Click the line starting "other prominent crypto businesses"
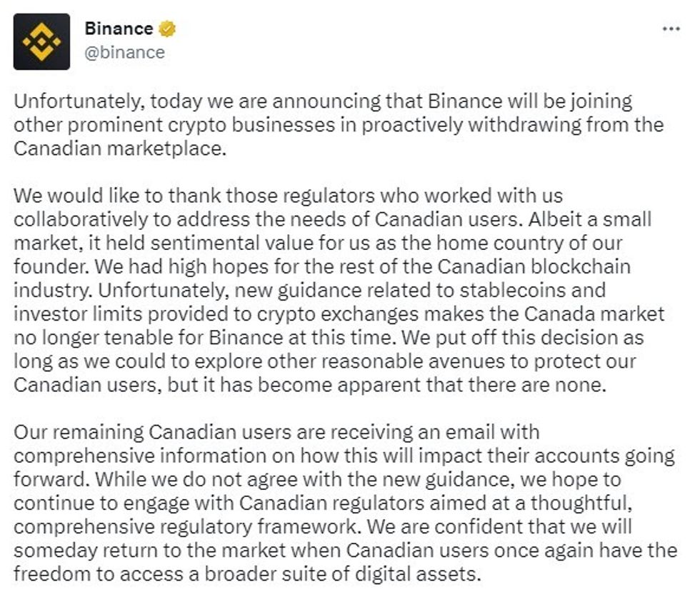This screenshot has width=700, height=597. [x=339, y=124]
